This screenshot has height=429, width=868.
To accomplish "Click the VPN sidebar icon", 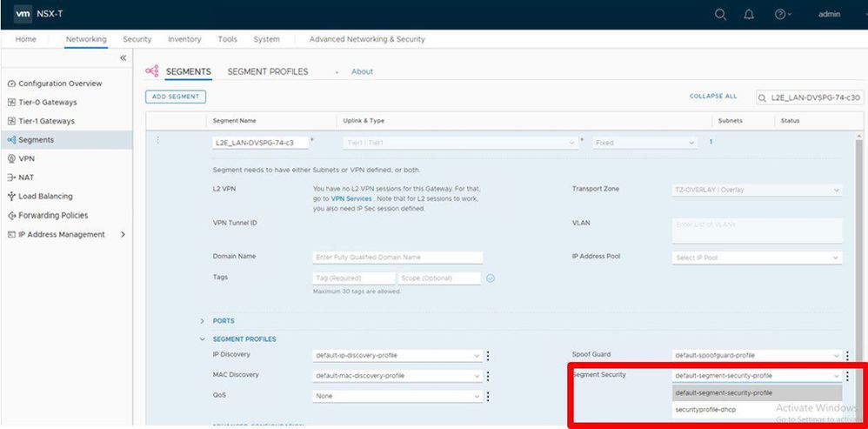I will point(11,159).
